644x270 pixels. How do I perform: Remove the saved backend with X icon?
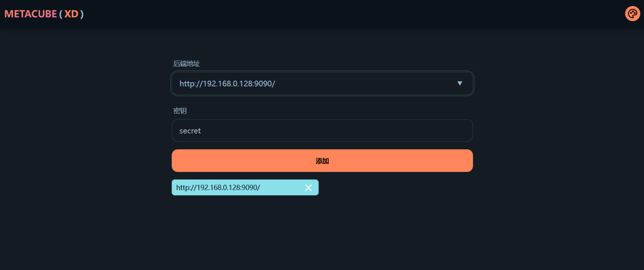coord(308,188)
